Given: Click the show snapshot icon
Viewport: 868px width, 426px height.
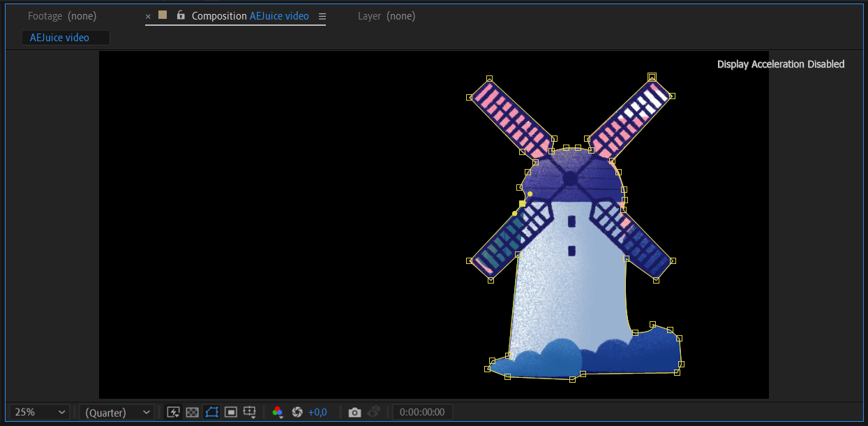Looking at the screenshot, I should (374, 412).
